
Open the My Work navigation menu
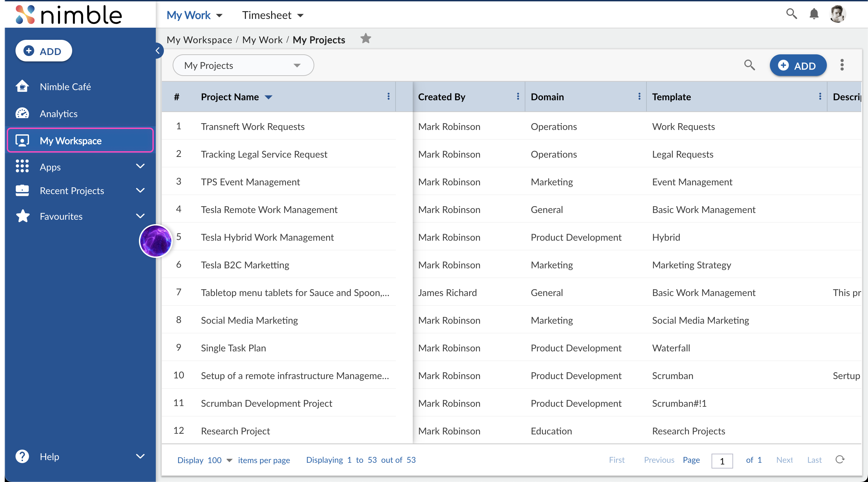(194, 15)
